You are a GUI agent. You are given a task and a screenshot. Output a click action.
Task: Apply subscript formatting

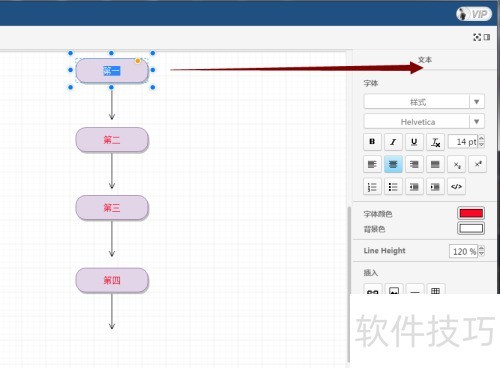456,164
